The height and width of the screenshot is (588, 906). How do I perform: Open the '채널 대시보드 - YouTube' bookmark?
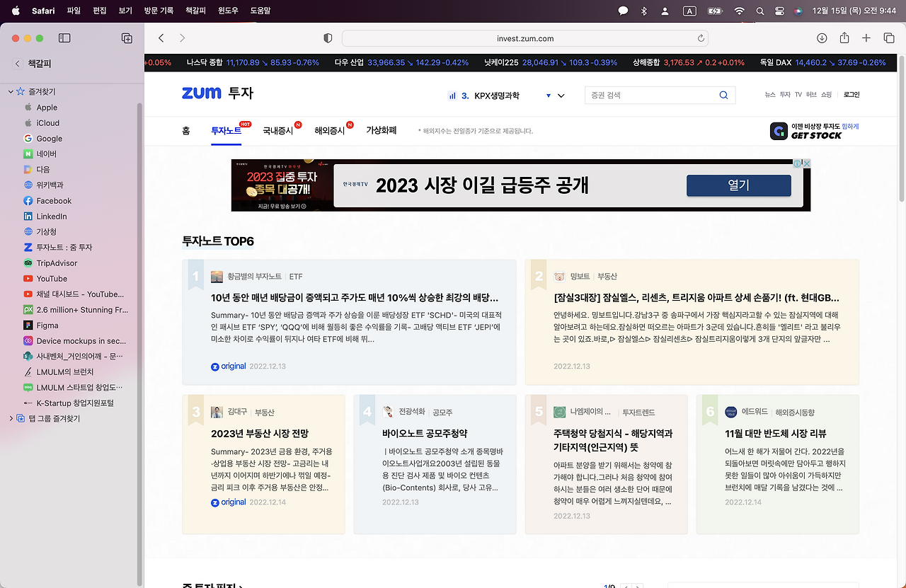click(80, 294)
